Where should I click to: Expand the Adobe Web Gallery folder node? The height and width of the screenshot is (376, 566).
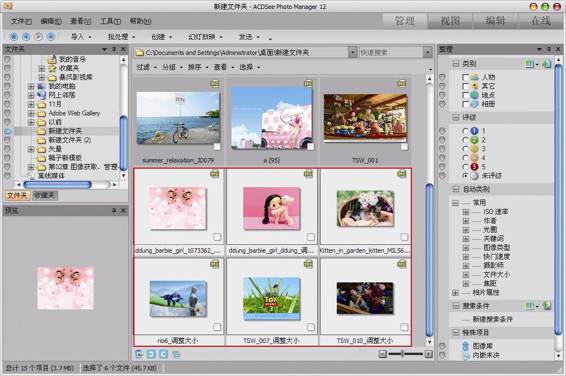31,113
